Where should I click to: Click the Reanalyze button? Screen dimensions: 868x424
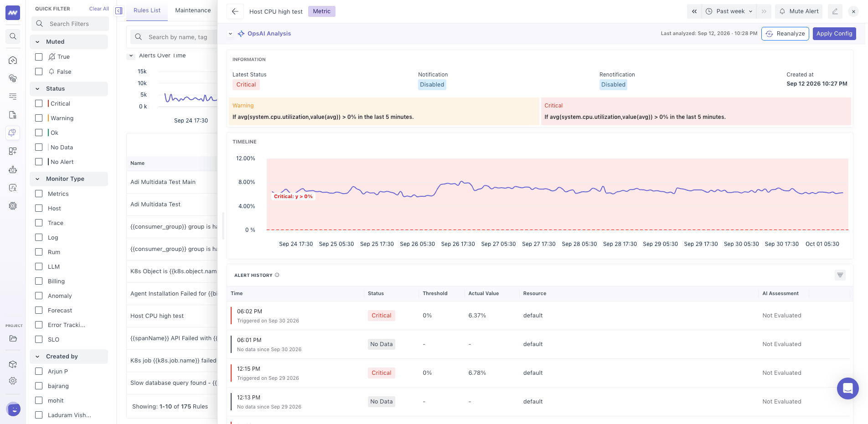(785, 34)
